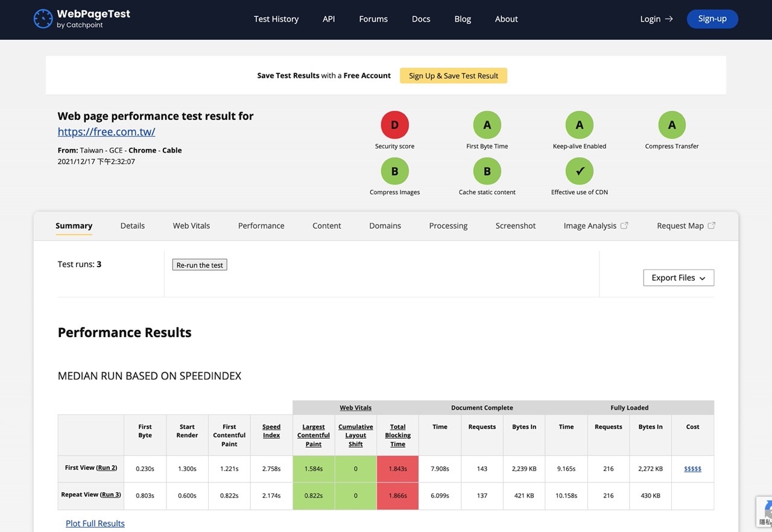Open the API navigation item
The image size is (772, 532).
[329, 19]
